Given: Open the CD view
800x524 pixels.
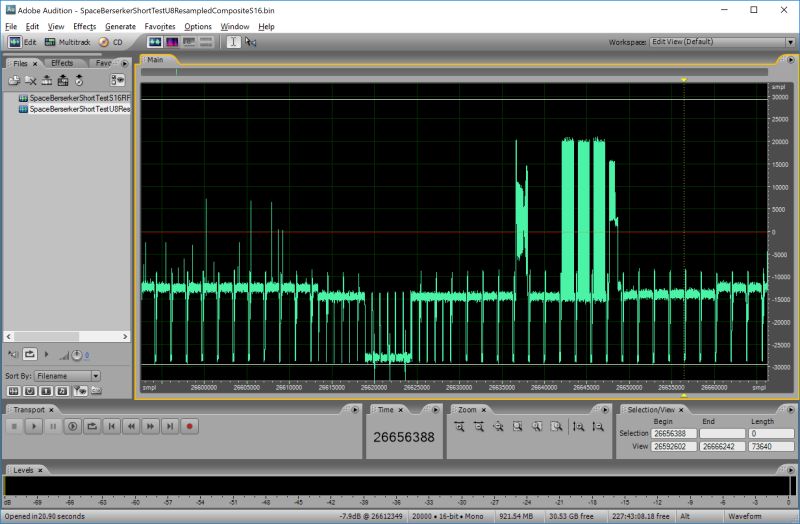Looking at the screenshot, I should (x=111, y=42).
